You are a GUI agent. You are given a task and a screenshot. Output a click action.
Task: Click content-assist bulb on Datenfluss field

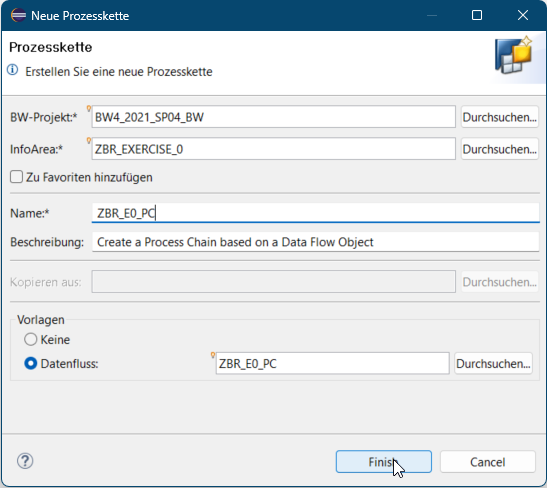[212, 355]
